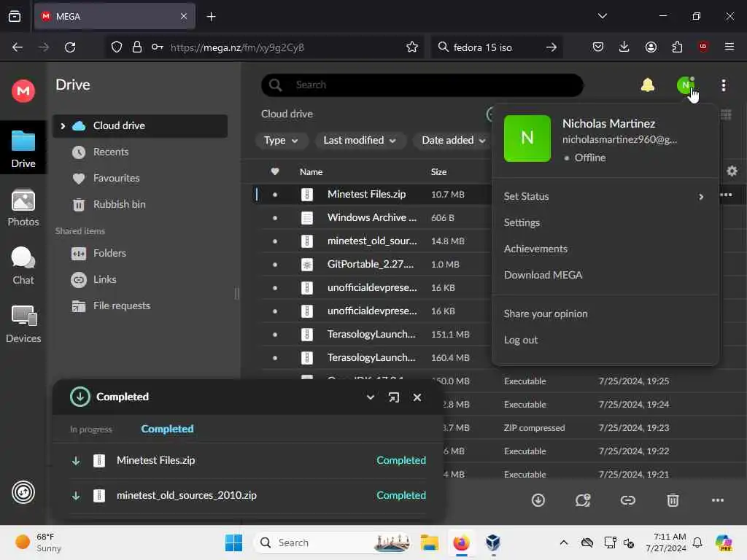Image resolution: width=747 pixels, height=560 pixels.
Task: Choose Share your opinion
Action: click(546, 314)
